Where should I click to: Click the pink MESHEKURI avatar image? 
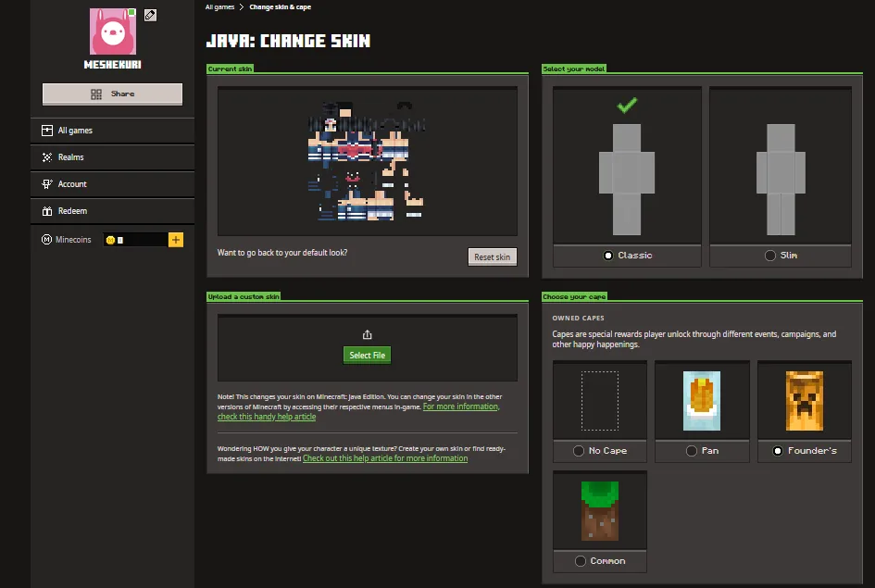click(113, 31)
